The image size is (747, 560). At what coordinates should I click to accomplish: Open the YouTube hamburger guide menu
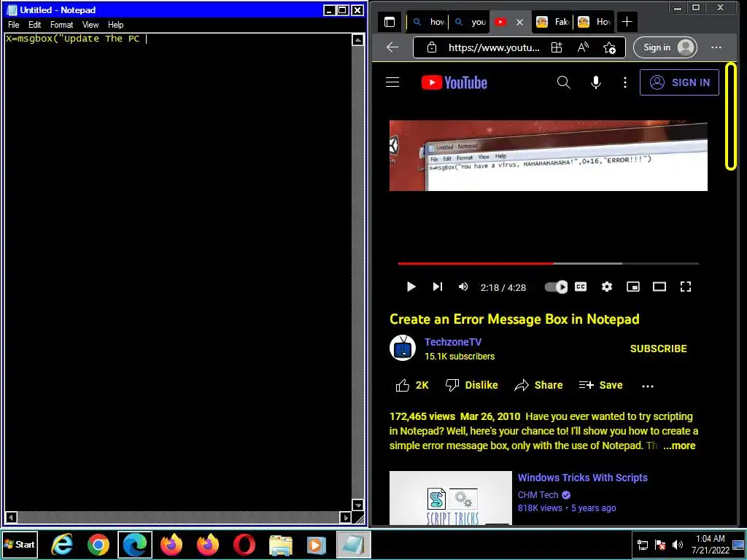tap(392, 82)
